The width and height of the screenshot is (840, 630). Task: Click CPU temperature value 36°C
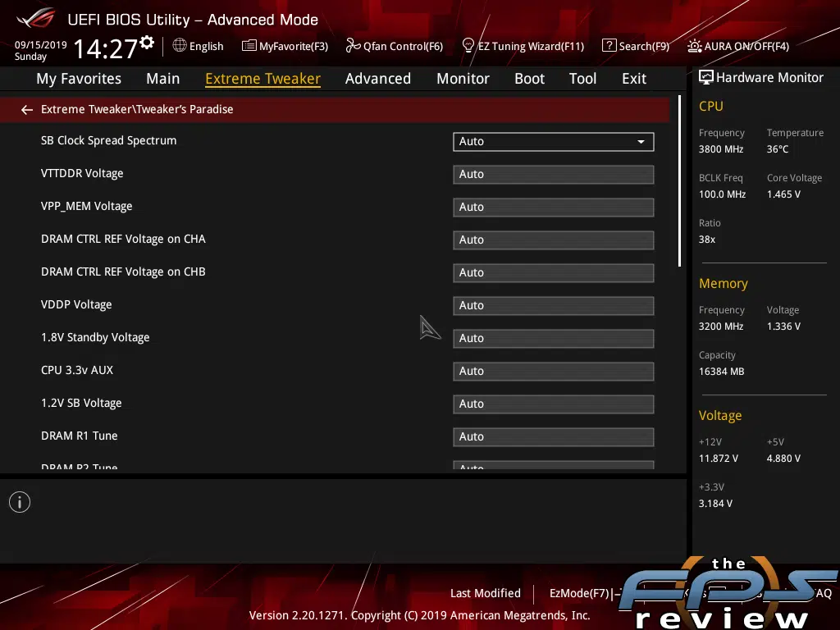(x=778, y=149)
